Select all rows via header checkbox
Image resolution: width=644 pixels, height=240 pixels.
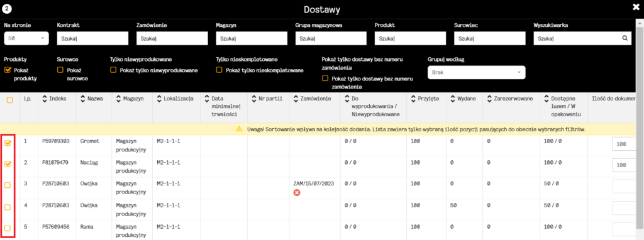pos(9,99)
